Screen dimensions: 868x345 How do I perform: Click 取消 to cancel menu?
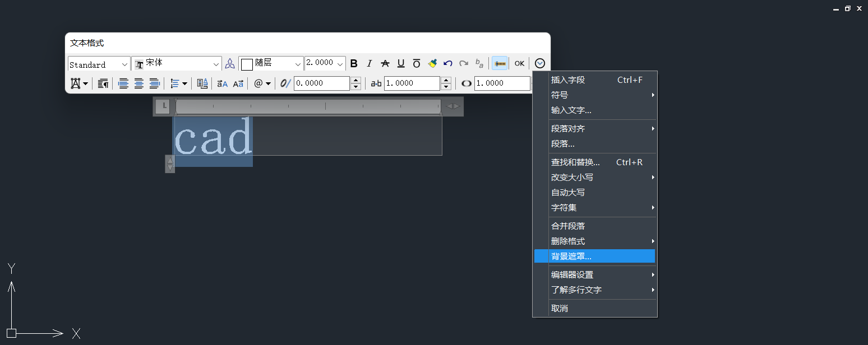pyautogui.click(x=595, y=309)
